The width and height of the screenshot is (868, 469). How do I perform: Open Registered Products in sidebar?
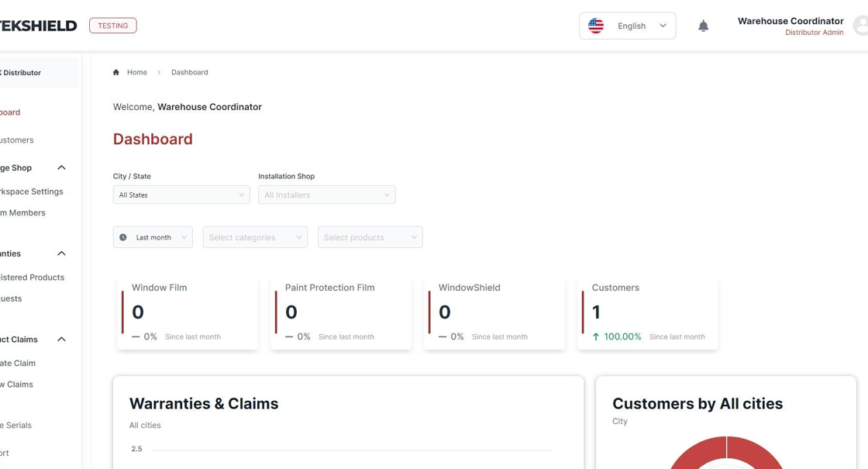tap(32, 278)
